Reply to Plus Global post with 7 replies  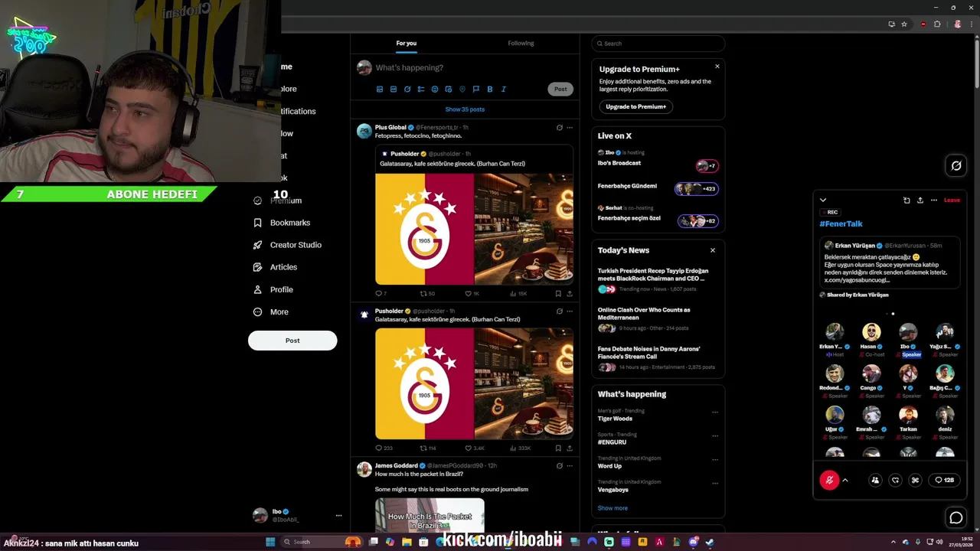coord(381,294)
